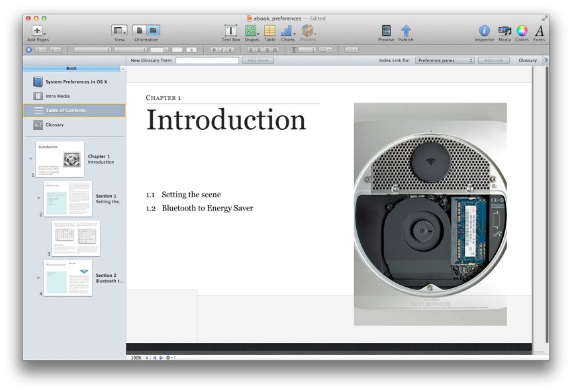The width and height of the screenshot is (572, 392).
Task: Select Glossary in sidebar
Action: click(x=75, y=125)
